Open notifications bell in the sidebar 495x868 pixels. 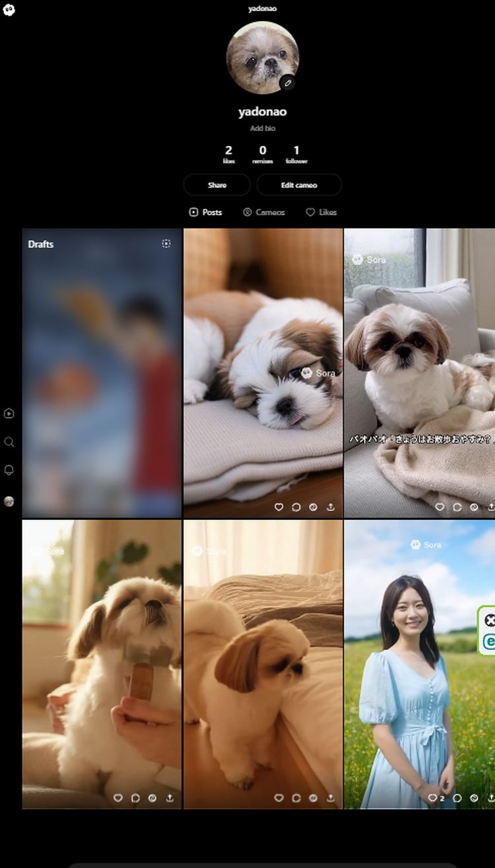pyautogui.click(x=9, y=470)
